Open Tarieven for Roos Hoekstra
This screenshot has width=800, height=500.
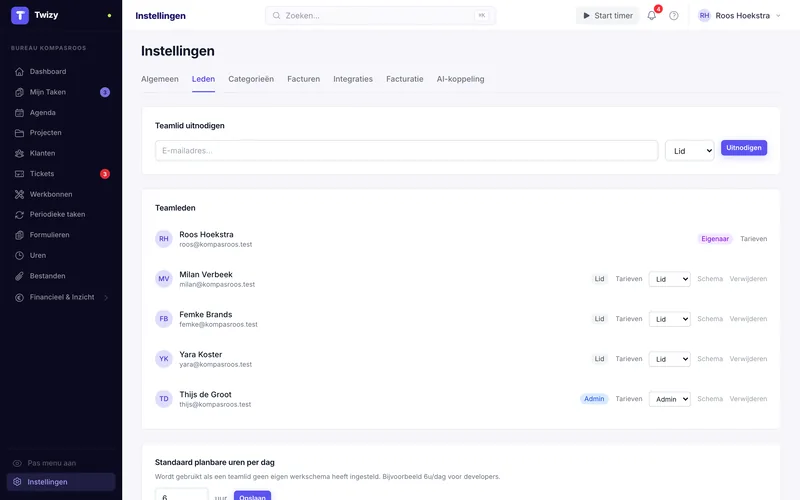(754, 239)
